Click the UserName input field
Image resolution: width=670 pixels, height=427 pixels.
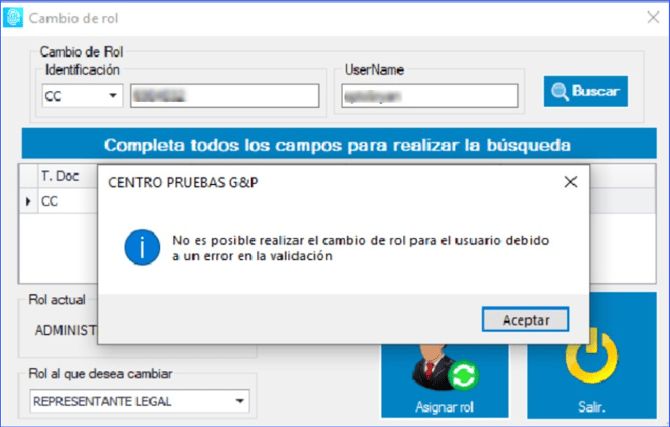point(429,96)
